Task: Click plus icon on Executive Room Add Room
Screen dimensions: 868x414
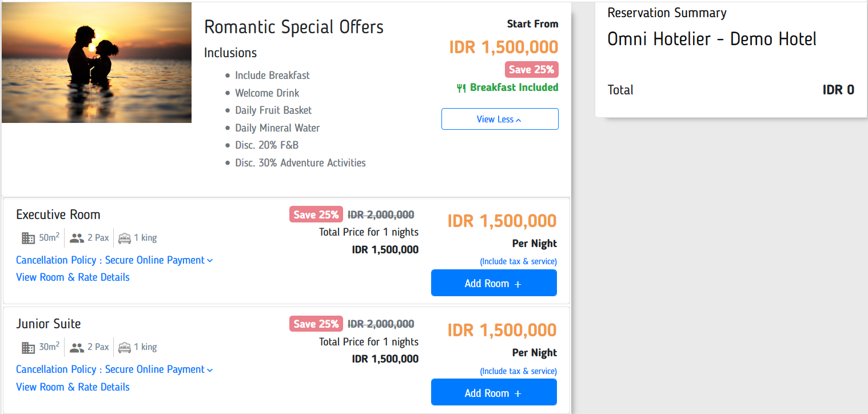Action: tap(518, 284)
